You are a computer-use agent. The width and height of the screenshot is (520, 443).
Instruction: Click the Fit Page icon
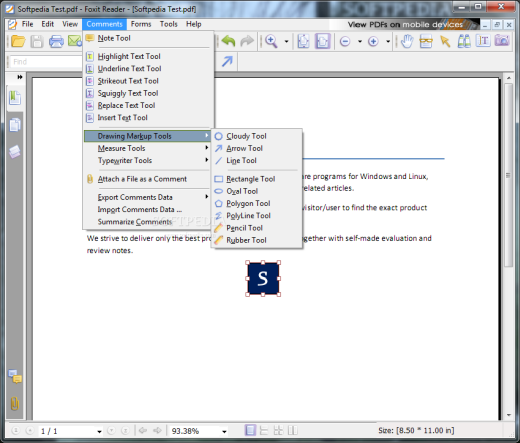pos(303,41)
